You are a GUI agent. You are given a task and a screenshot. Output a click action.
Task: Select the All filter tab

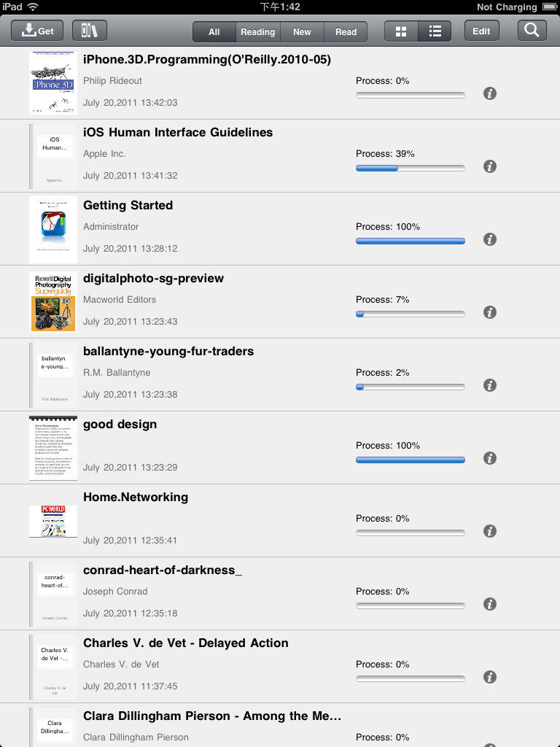[x=214, y=32]
